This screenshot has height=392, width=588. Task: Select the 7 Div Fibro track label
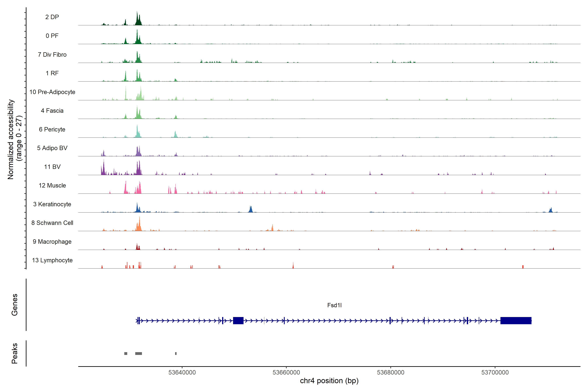click(52, 55)
